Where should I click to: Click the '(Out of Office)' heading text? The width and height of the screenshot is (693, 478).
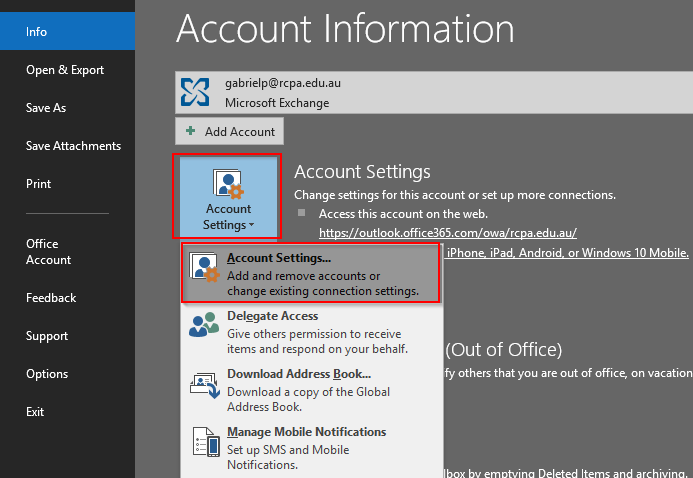coord(504,350)
